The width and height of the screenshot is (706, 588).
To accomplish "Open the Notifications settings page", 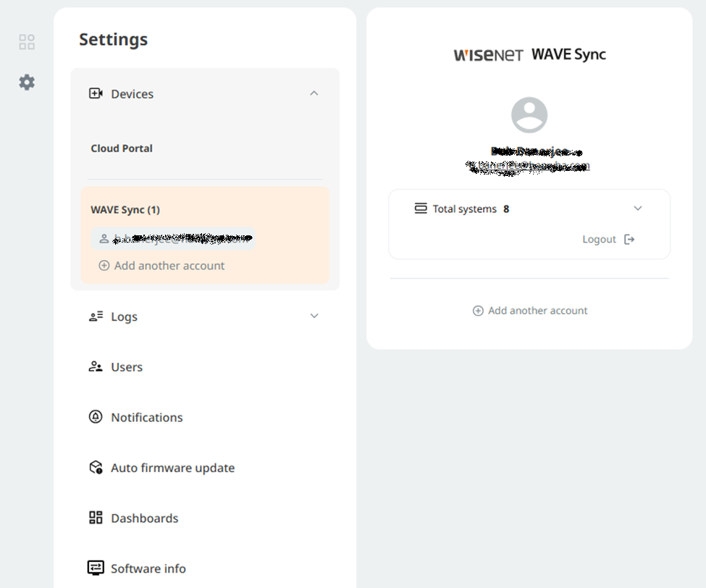I will 147,417.
